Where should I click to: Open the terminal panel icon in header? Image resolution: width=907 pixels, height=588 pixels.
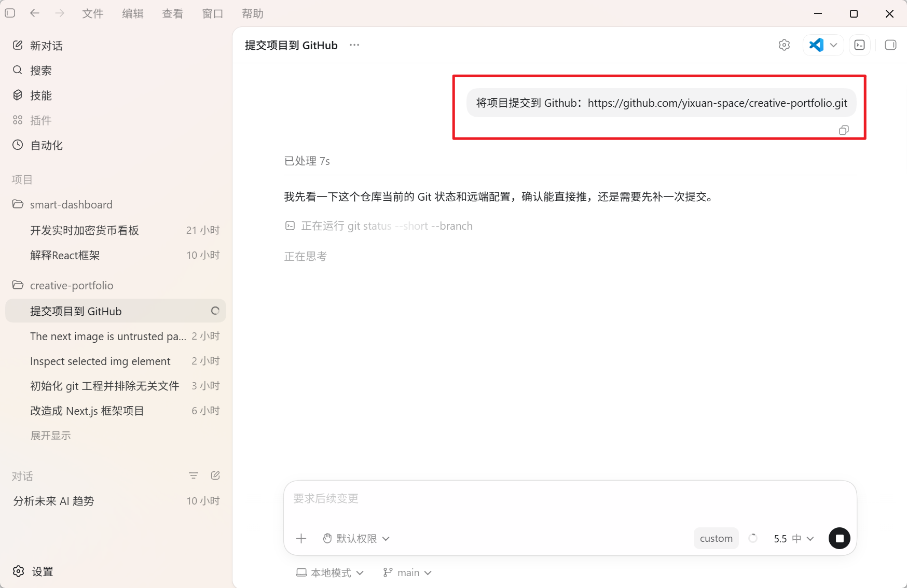click(x=860, y=45)
